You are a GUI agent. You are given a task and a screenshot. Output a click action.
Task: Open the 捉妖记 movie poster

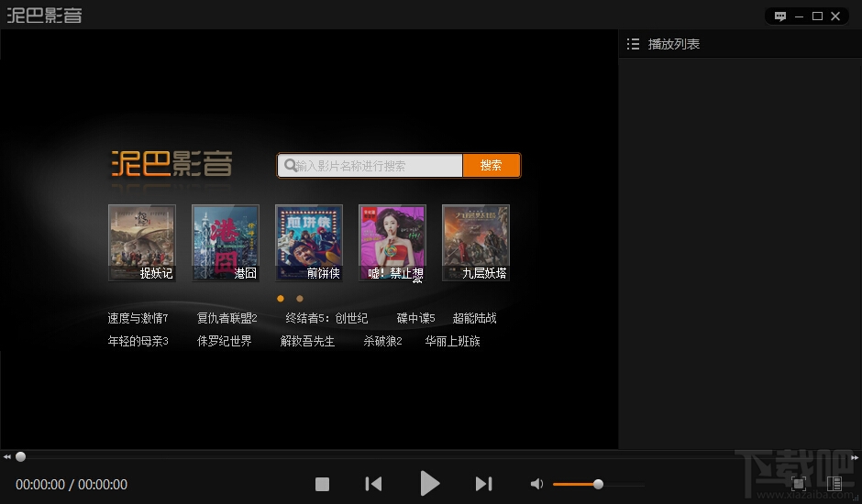pos(142,243)
